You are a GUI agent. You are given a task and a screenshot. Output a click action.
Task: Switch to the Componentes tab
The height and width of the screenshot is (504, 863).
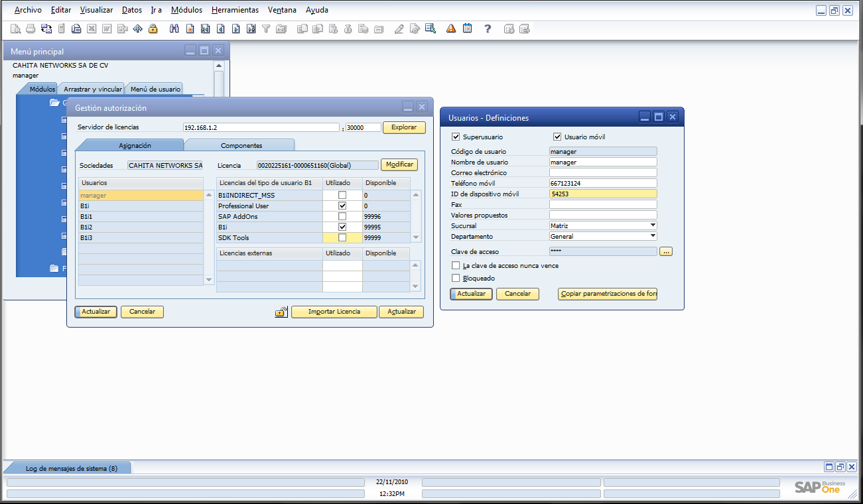241,145
